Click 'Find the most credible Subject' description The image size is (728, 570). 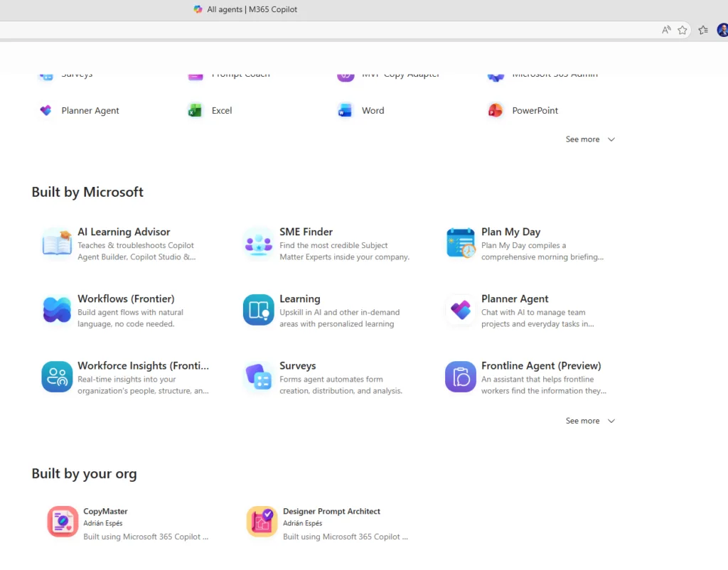[x=333, y=245]
